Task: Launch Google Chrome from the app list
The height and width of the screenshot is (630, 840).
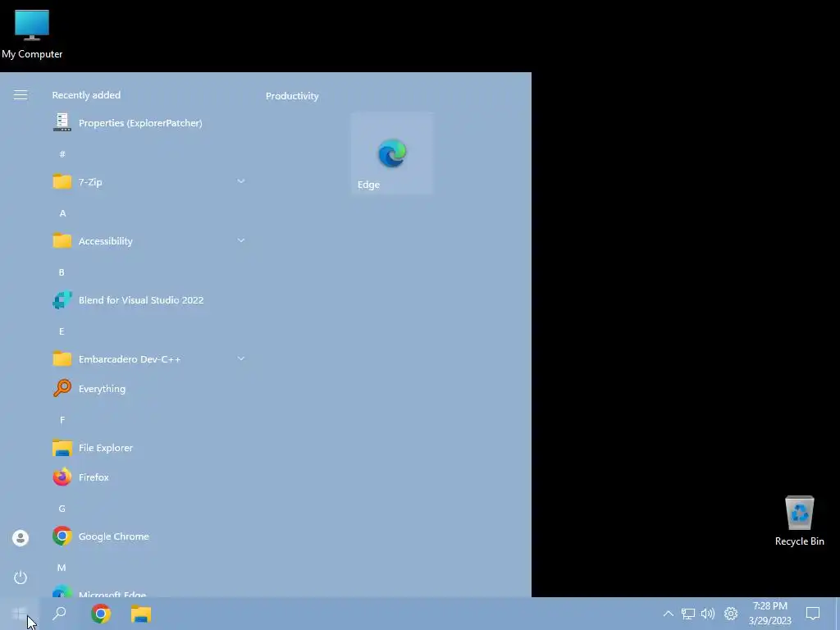Action: point(148,536)
